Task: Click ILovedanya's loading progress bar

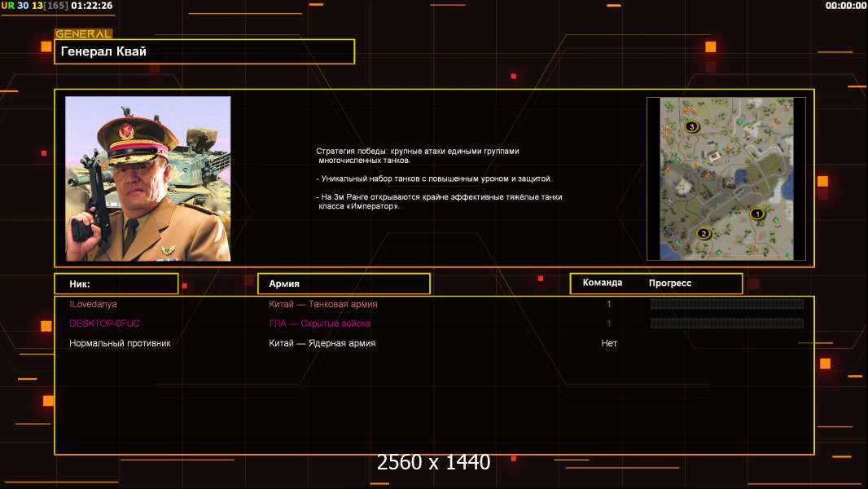Action: pyautogui.click(x=727, y=304)
